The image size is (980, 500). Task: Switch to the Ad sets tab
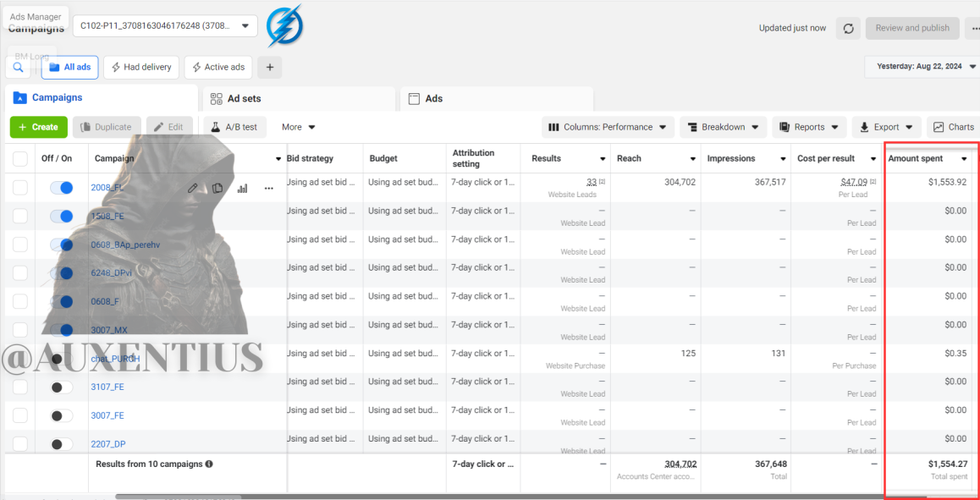pyautogui.click(x=299, y=98)
